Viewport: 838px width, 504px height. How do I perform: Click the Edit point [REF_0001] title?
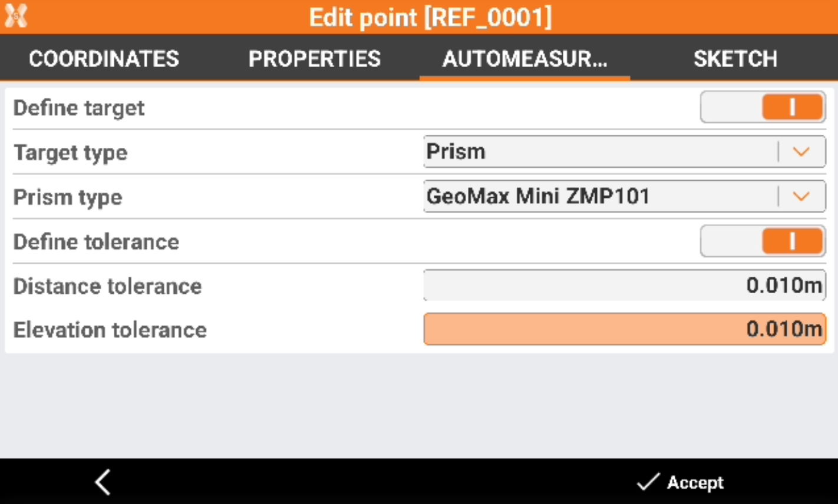(430, 17)
